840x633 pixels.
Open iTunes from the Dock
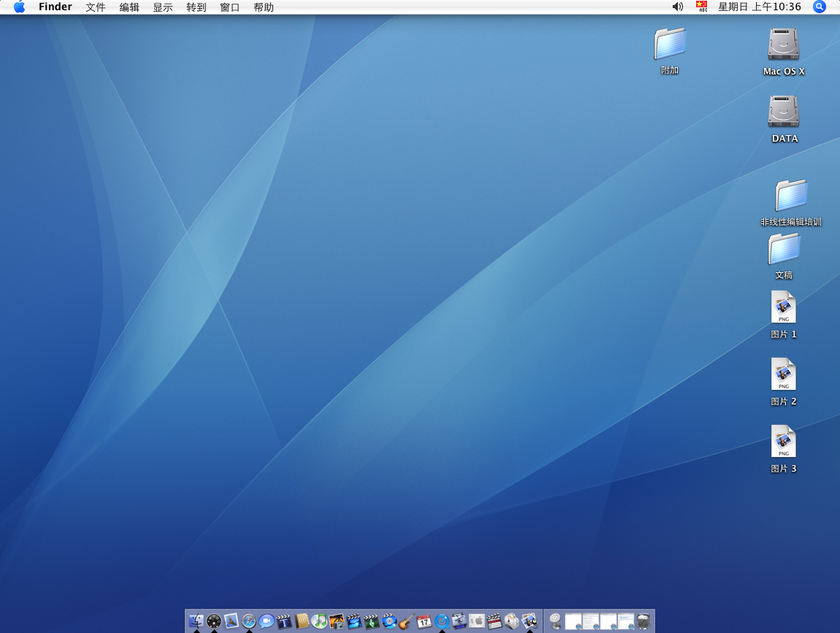pyautogui.click(x=319, y=621)
